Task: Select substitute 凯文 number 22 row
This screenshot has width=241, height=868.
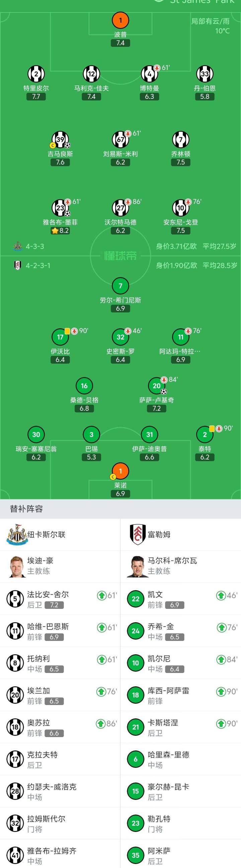Action: pos(180,599)
